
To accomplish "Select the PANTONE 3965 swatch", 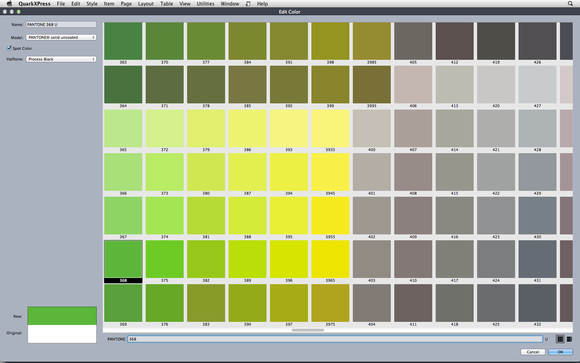I will coord(330,259).
